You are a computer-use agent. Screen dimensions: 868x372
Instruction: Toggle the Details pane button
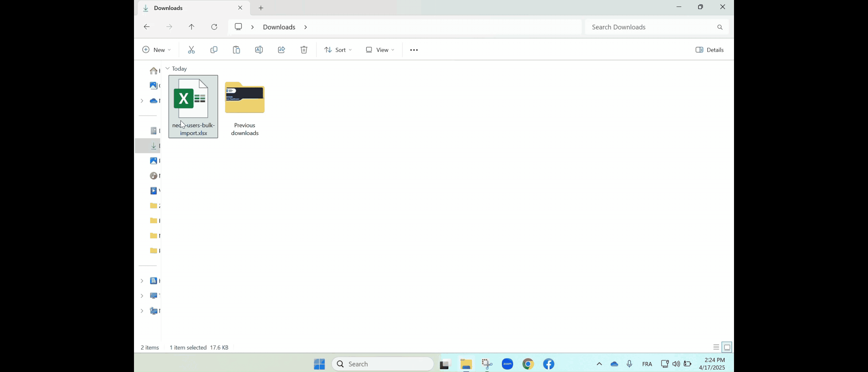click(x=710, y=50)
